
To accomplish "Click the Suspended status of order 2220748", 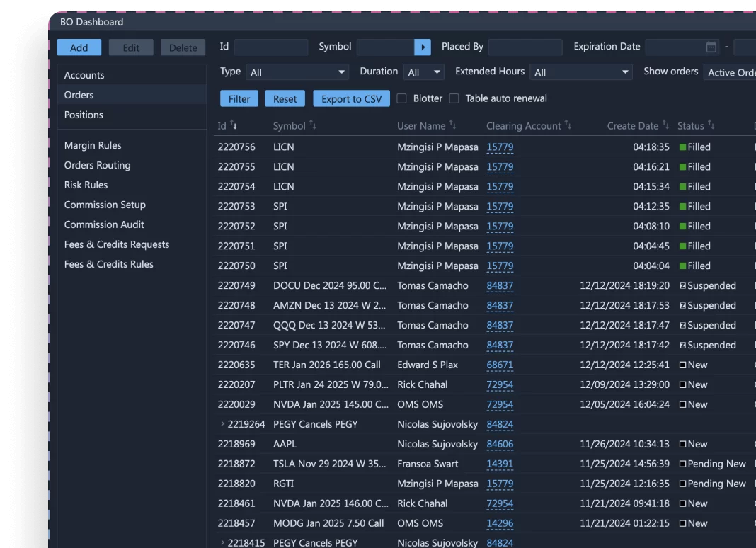I will click(x=708, y=305).
